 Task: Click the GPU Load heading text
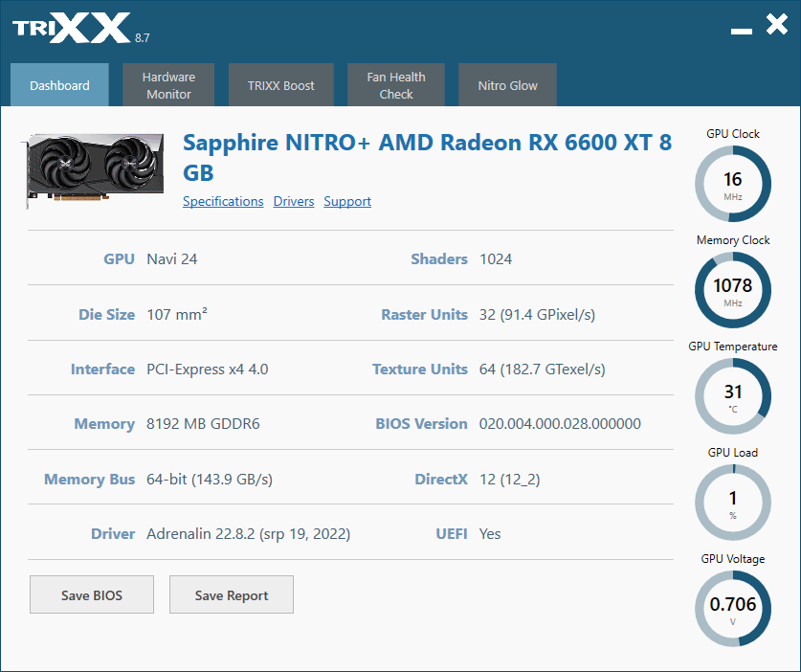click(733, 453)
